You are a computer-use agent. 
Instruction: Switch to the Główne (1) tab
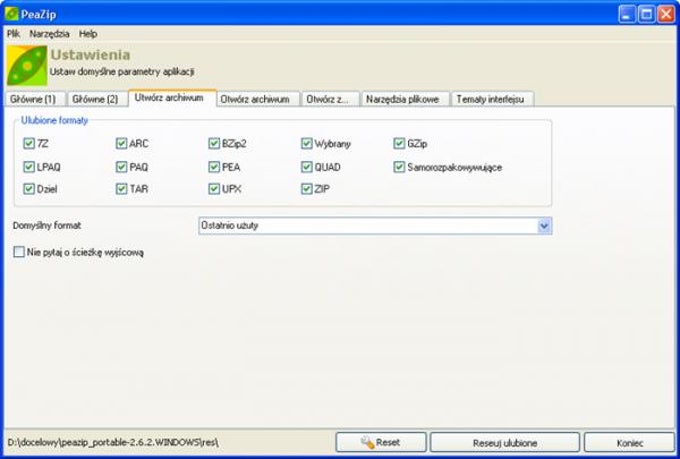pos(35,99)
